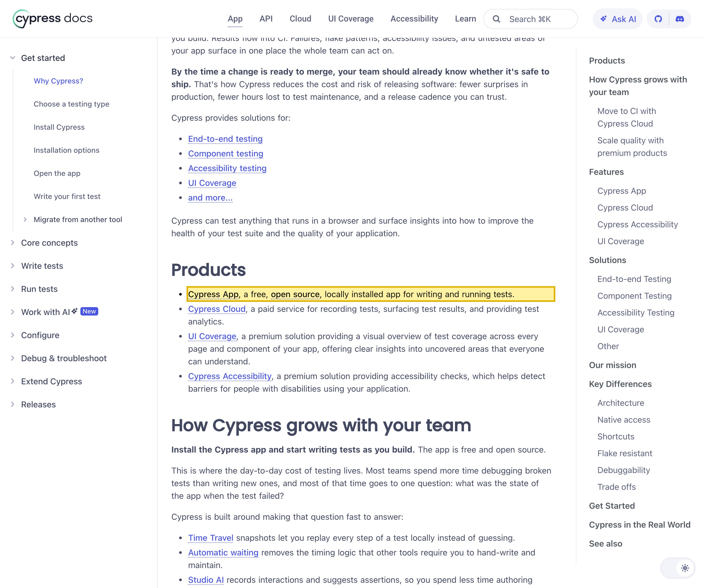
Task: Open the UI Coverage nav tab
Action: point(351,19)
